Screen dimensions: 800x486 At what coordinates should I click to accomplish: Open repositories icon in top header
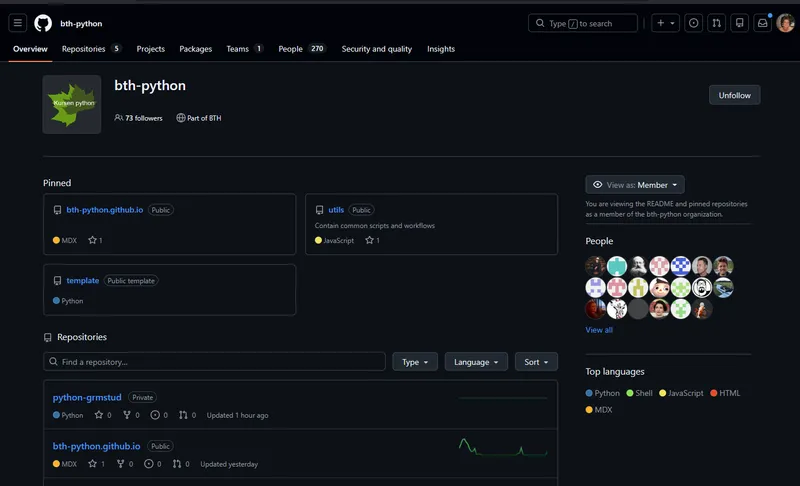739,23
